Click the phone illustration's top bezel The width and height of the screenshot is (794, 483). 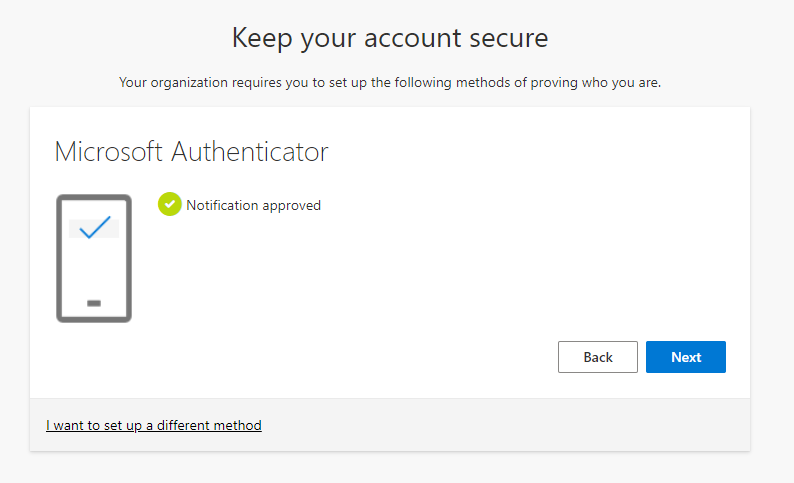pos(94,200)
